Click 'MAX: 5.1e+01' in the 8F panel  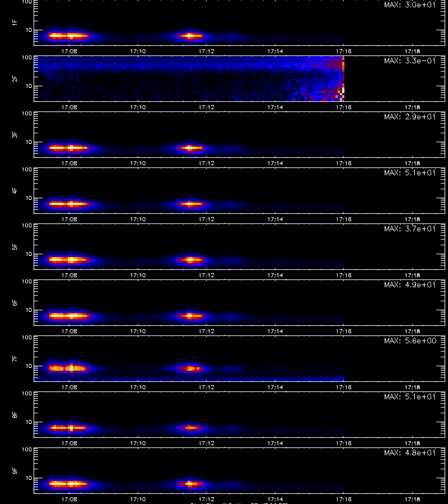(410, 396)
